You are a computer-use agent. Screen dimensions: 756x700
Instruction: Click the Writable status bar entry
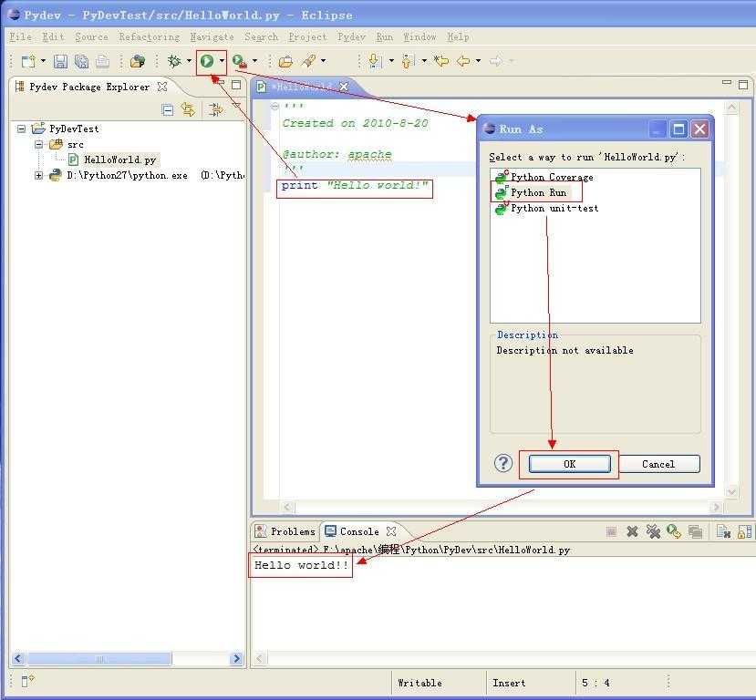(419, 684)
